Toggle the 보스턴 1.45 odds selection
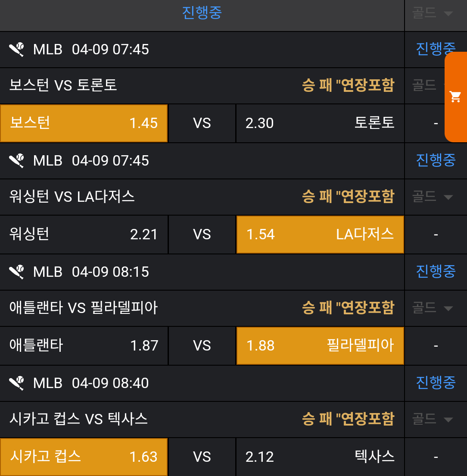The image size is (467, 476). pyautogui.click(x=84, y=123)
